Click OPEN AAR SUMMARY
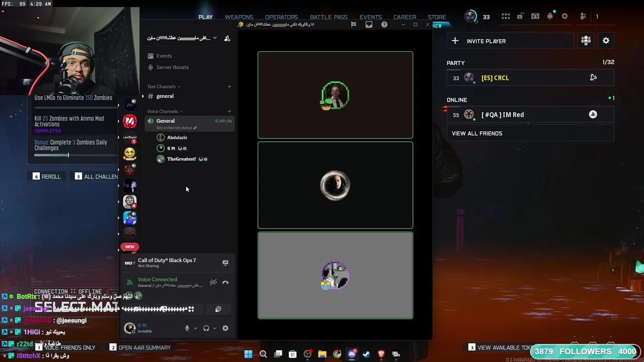 point(140,347)
